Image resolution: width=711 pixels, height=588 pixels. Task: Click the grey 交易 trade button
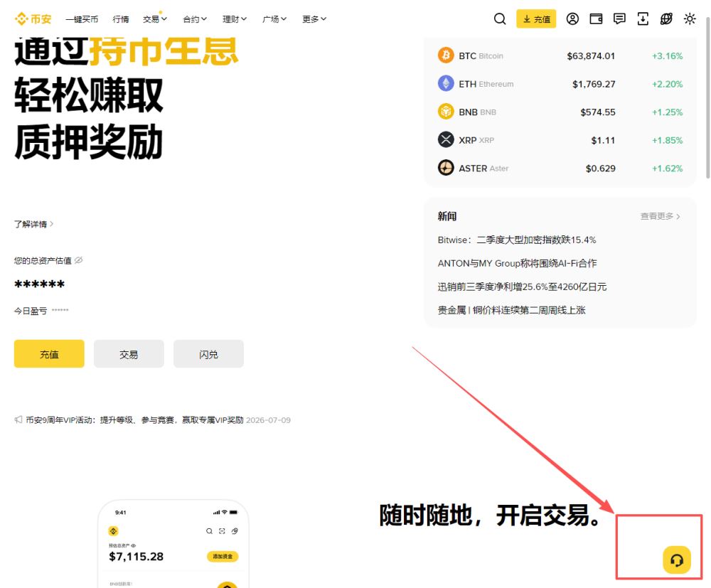pyautogui.click(x=129, y=354)
